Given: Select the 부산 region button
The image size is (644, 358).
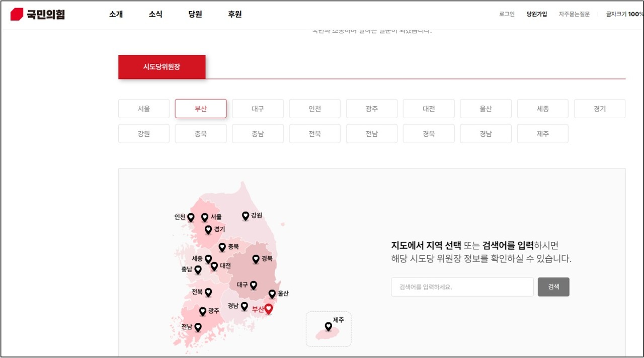Looking at the screenshot, I should click(x=200, y=109).
